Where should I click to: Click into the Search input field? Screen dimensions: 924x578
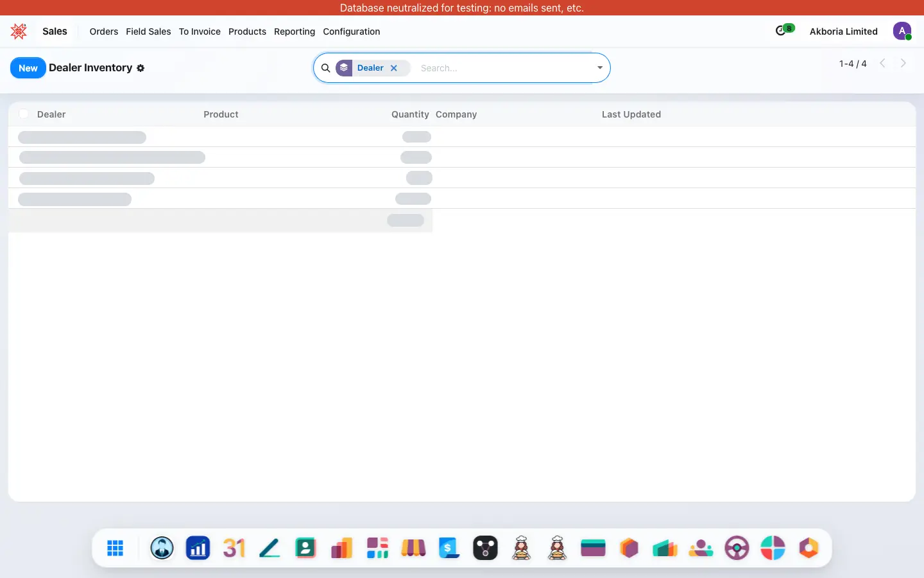click(x=504, y=68)
